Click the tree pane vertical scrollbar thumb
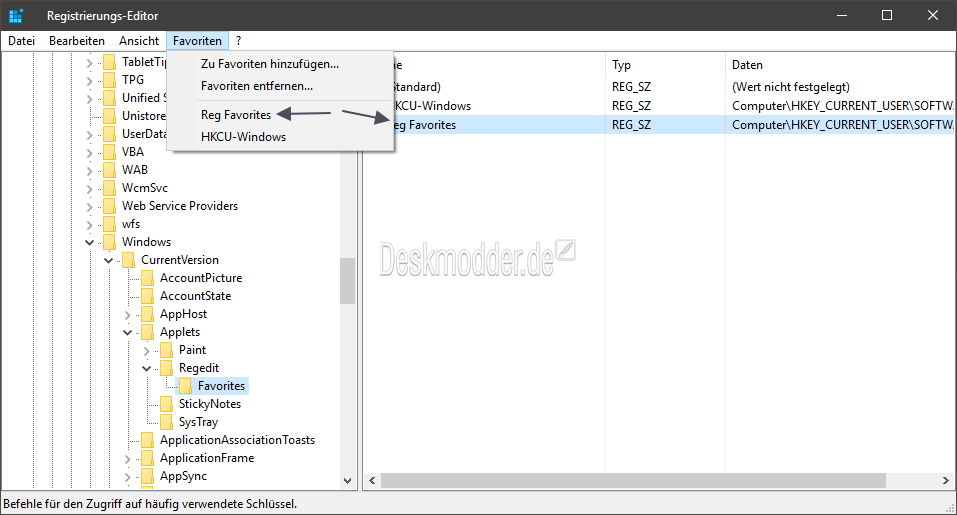 (347, 281)
